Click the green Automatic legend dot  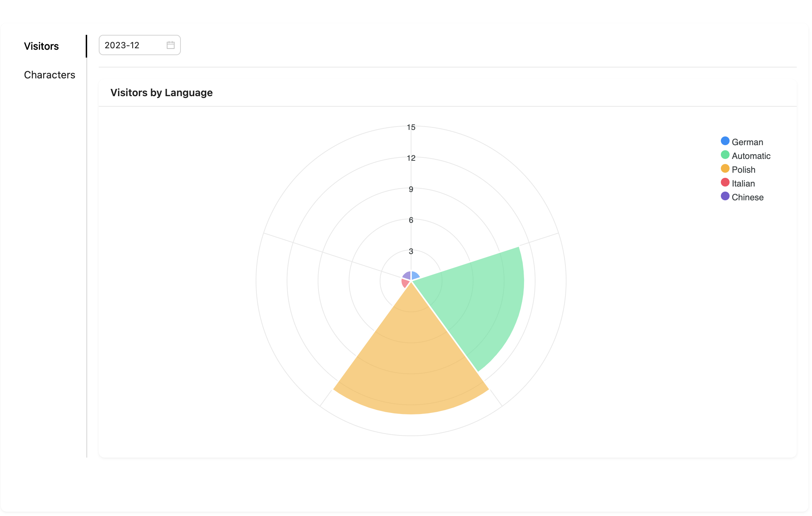point(725,155)
